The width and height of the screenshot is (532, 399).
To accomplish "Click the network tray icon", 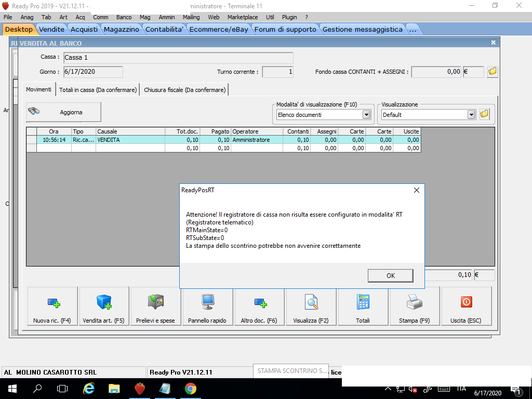I will 401,390.
